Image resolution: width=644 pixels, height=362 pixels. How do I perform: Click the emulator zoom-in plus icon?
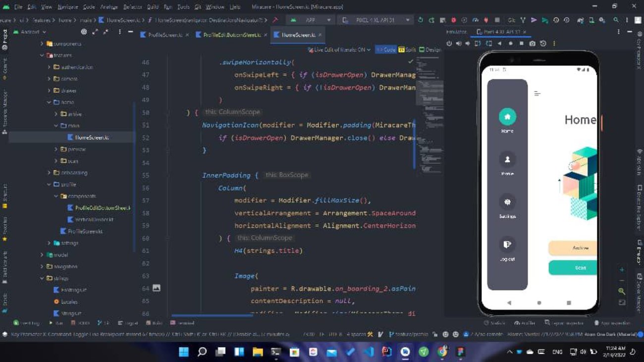pyautogui.click(x=622, y=270)
